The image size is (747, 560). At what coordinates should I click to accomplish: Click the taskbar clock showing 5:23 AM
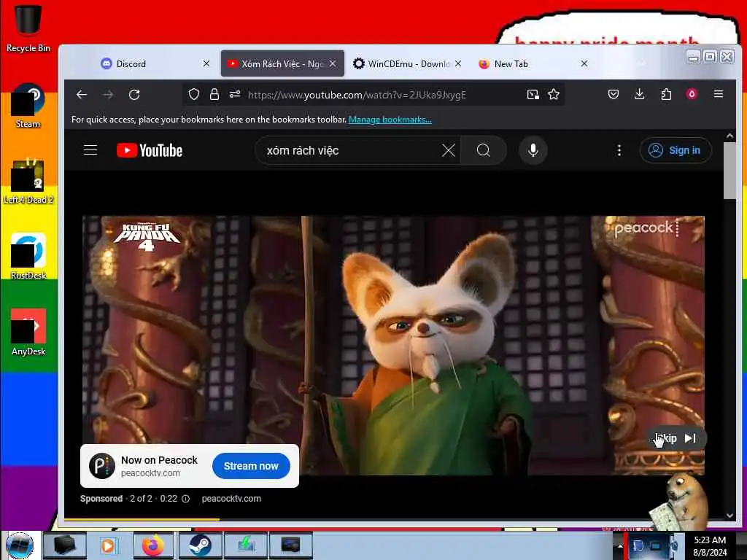tap(710, 545)
